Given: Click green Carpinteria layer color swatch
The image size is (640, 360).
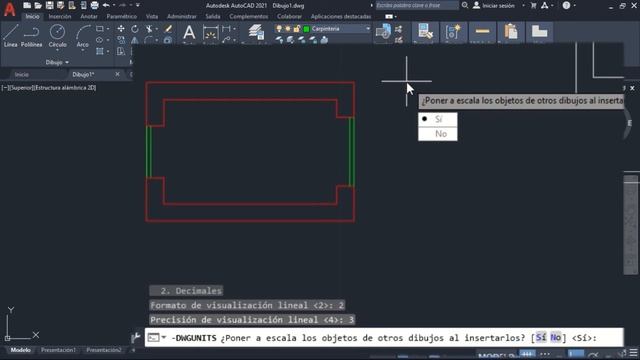Looking at the screenshot, I should point(307,29).
